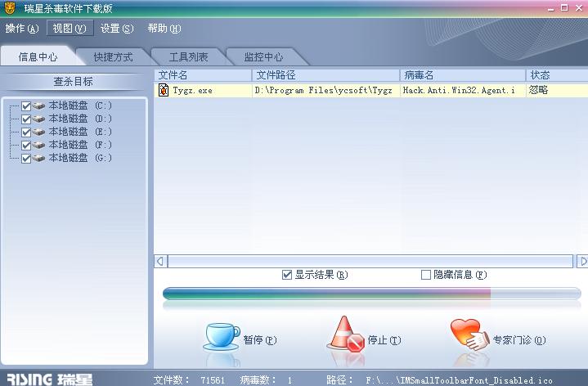
Task: Minimize the Rising antivirus window
Action: pyautogui.click(x=550, y=8)
